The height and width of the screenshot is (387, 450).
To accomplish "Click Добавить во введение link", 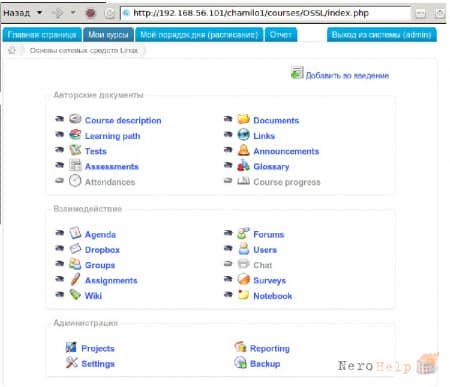I will pyautogui.click(x=347, y=76).
